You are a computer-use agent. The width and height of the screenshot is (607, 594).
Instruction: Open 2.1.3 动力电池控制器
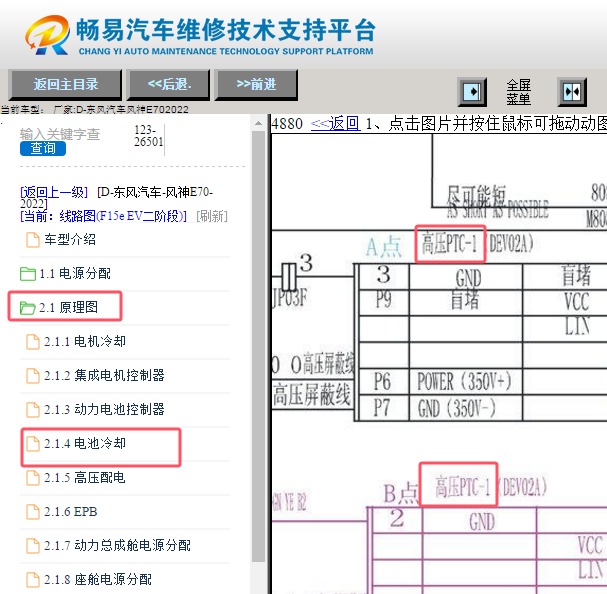tap(104, 409)
